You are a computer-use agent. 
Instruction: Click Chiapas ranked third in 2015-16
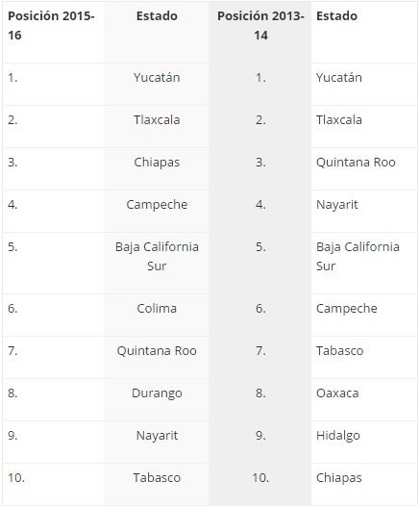point(157,163)
